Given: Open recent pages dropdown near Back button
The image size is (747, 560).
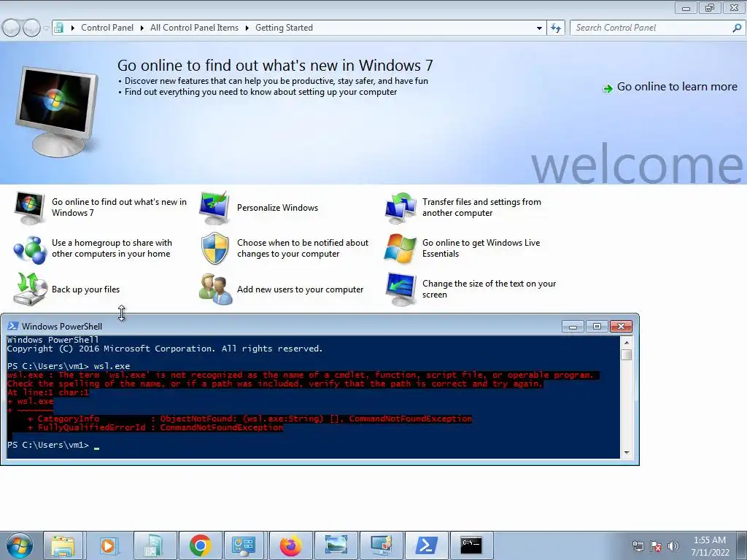Looking at the screenshot, I should tap(46, 28).
